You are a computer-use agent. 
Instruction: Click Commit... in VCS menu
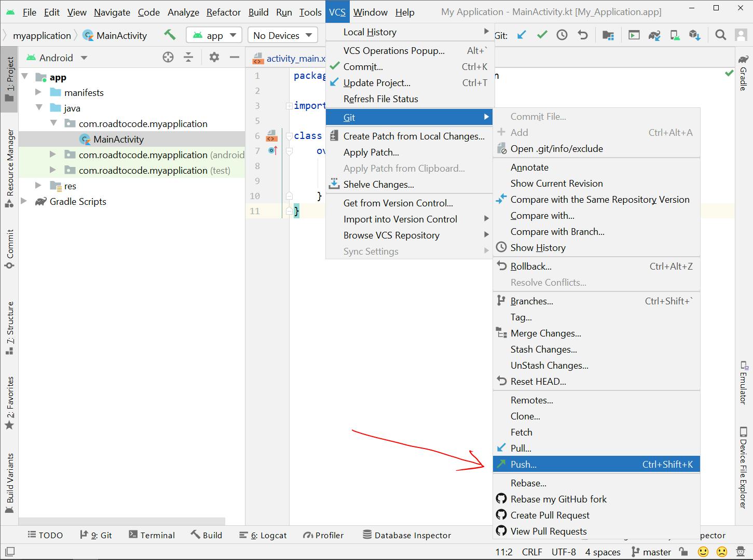409,66
